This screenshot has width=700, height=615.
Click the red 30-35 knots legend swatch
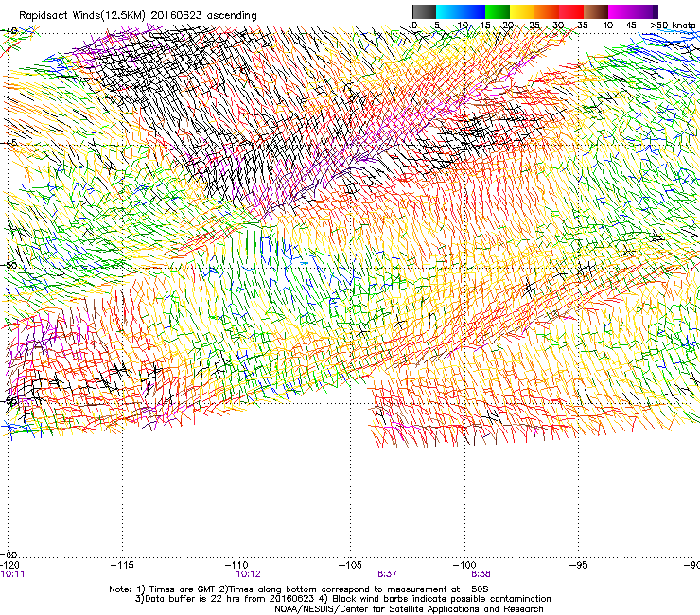(571, 11)
